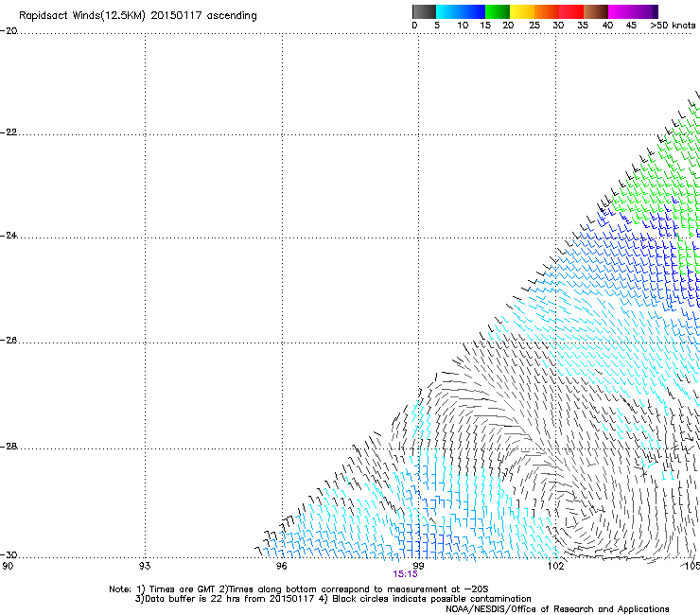700x615 pixels.
Task: Click the 'Times are GMT' note line
Action: (298, 589)
